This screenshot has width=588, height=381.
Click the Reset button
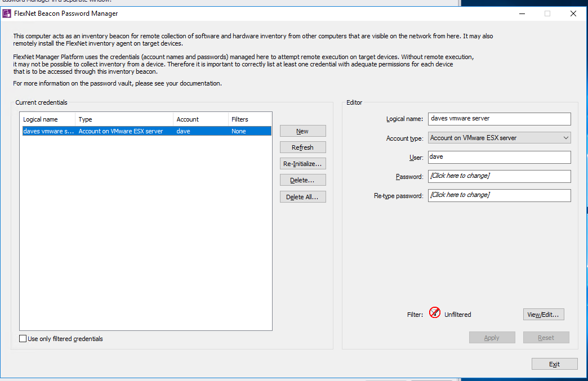coord(546,338)
